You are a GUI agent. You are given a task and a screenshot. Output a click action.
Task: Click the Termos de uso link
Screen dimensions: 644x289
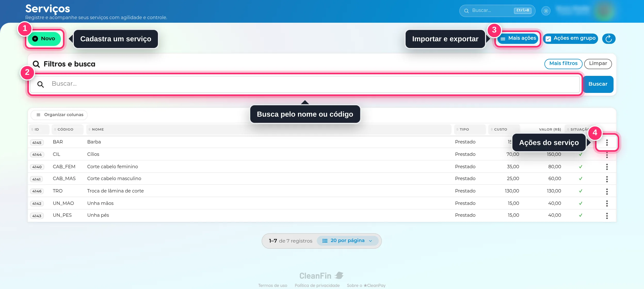(x=272, y=285)
